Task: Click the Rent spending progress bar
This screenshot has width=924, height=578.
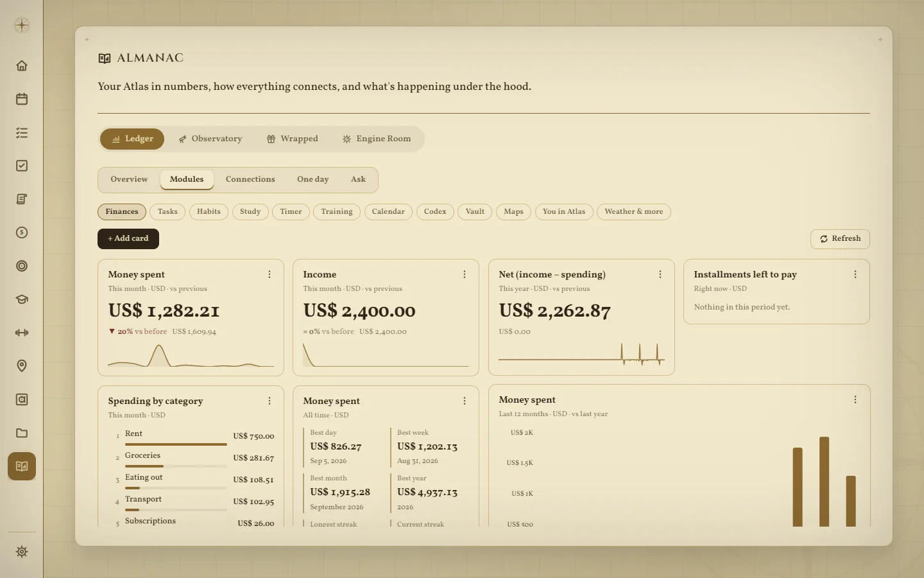Action: coord(176,444)
